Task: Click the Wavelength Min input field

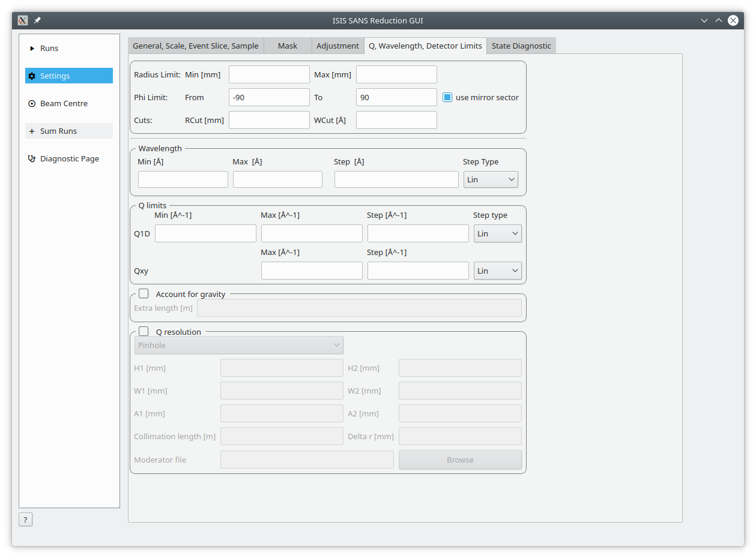Action: click(x=183, y=179)
